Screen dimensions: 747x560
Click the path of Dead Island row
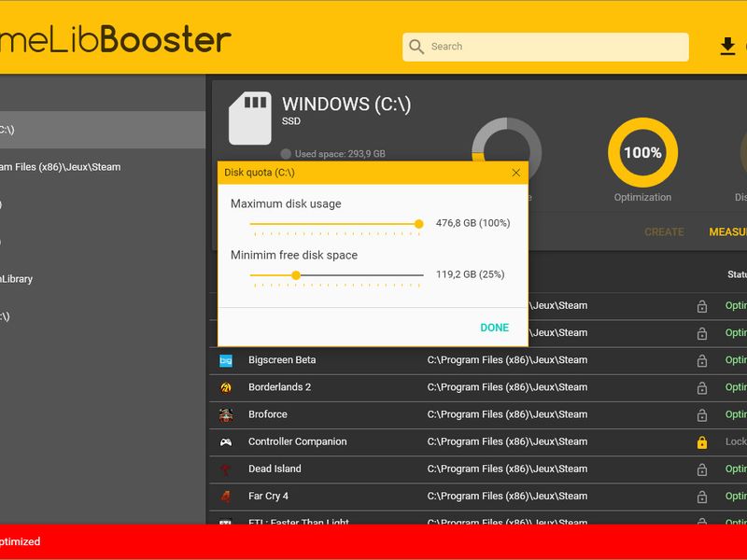pos(507,469)
